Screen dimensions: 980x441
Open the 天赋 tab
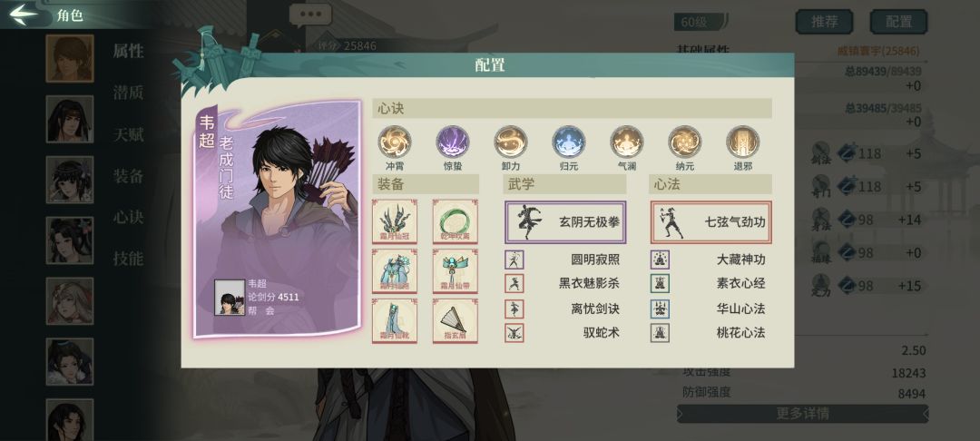(x=128, y=134)
